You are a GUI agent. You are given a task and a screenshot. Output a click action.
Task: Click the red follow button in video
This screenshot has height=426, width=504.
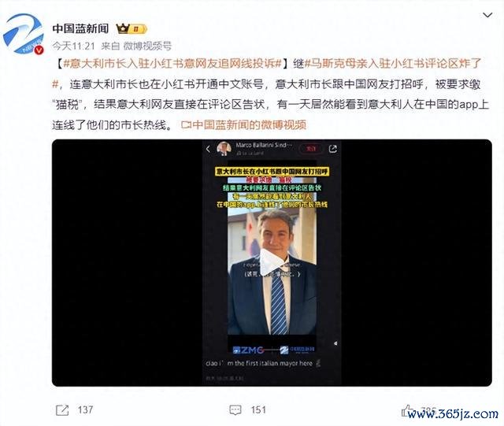pyautogui.click(x=311, y=149)
